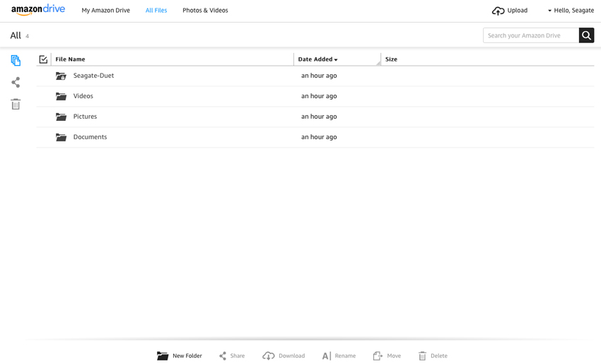The width and height of the screenshot is (601, 364).
Task: Expand the Hello, Seagate account menu
Action: (571, 11)
